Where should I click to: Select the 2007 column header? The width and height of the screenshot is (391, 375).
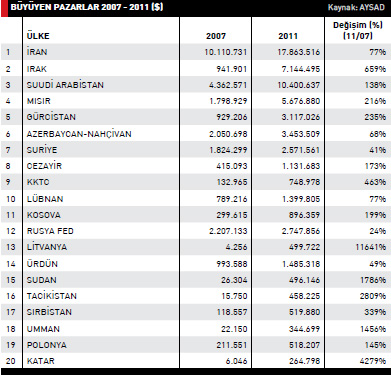coord(216,36)
